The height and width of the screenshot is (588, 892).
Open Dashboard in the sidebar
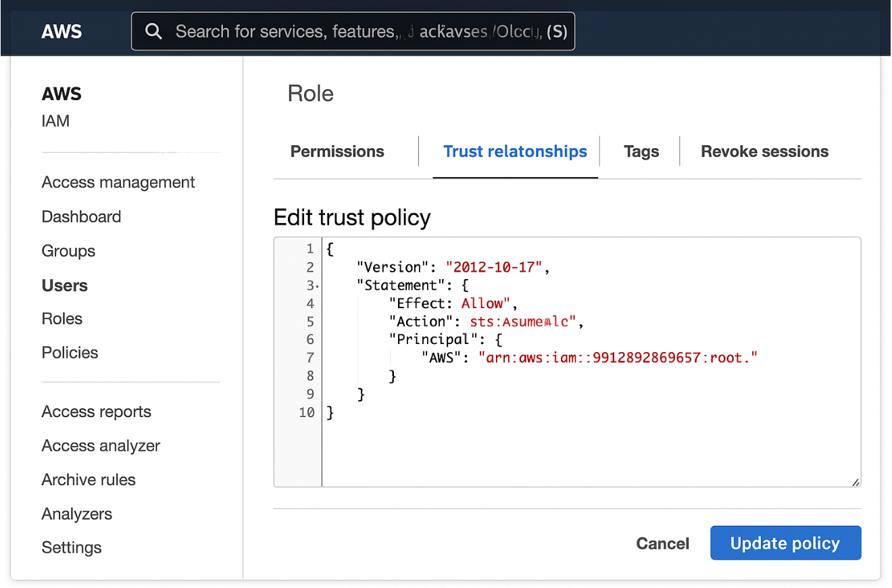(81, 217)
